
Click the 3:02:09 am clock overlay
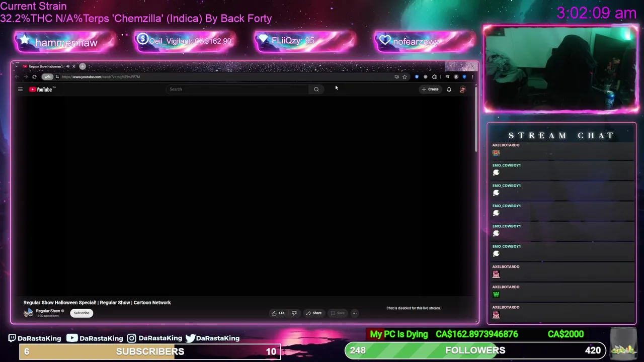tap(596, 13)
